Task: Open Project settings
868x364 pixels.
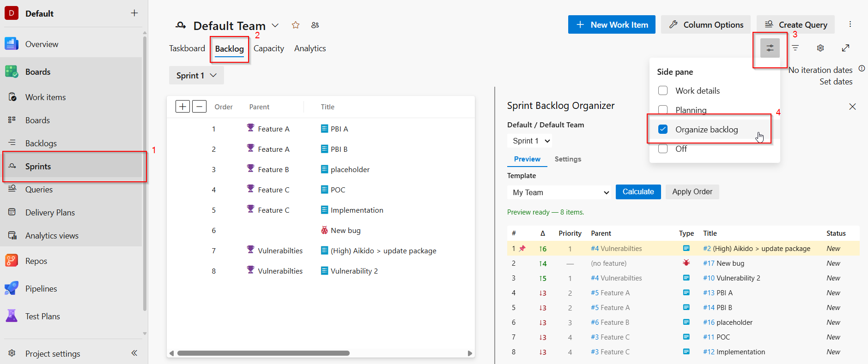Action: pos(53,353)
